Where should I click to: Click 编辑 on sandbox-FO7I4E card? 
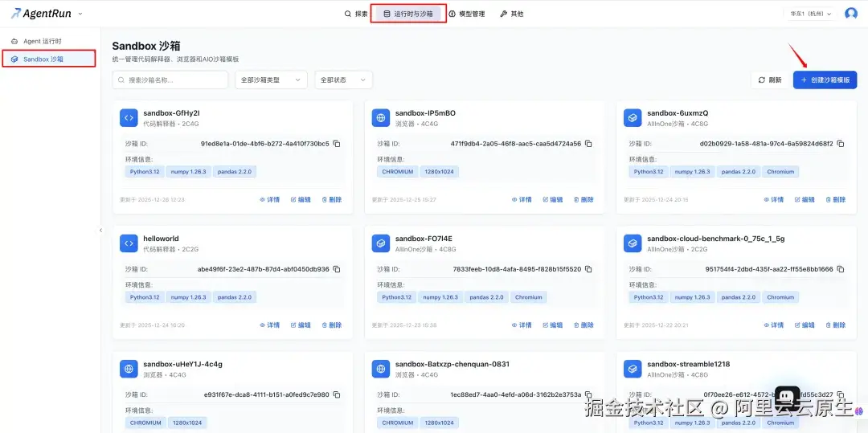[x=552, y=325]
